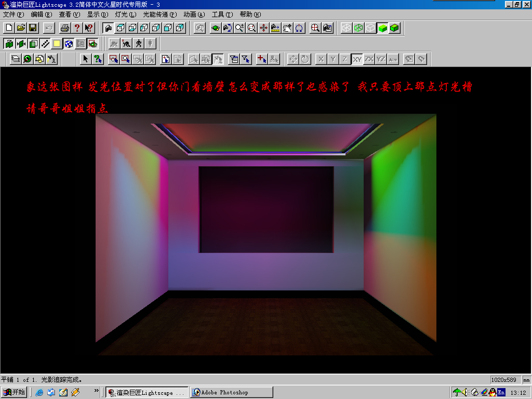Click the Undo arrow icon
The width and height of the screenshot is (532, 399).
[x=49, y=28]
